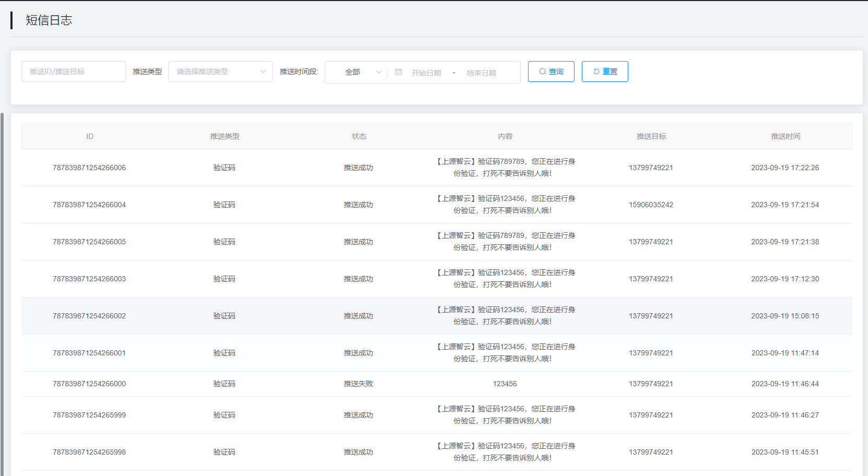The image size is (868, 476).
Task: Click the ID column header
Action: (90, 136)
